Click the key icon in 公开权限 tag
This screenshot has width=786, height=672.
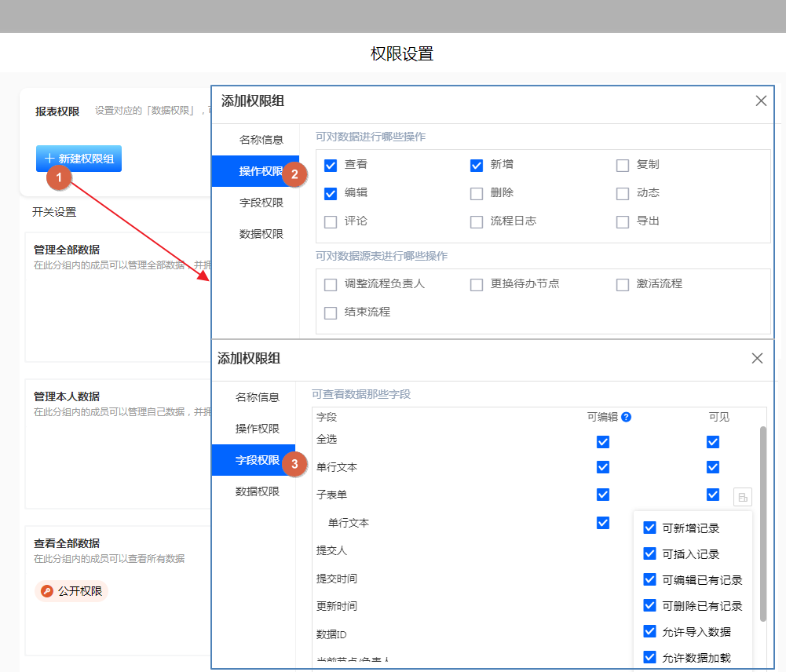pyautogui.click(x=46, y=591)
